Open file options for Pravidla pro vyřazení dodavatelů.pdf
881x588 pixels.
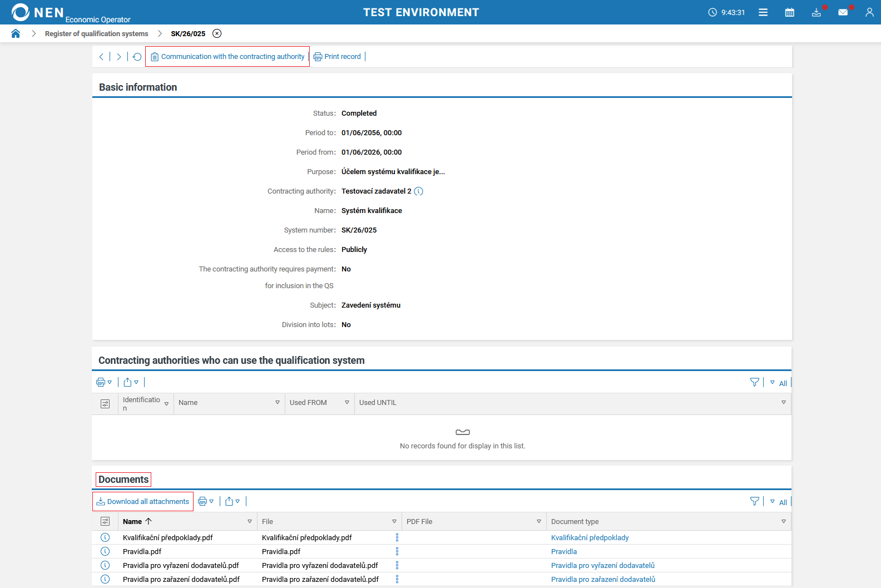(397, 565)
